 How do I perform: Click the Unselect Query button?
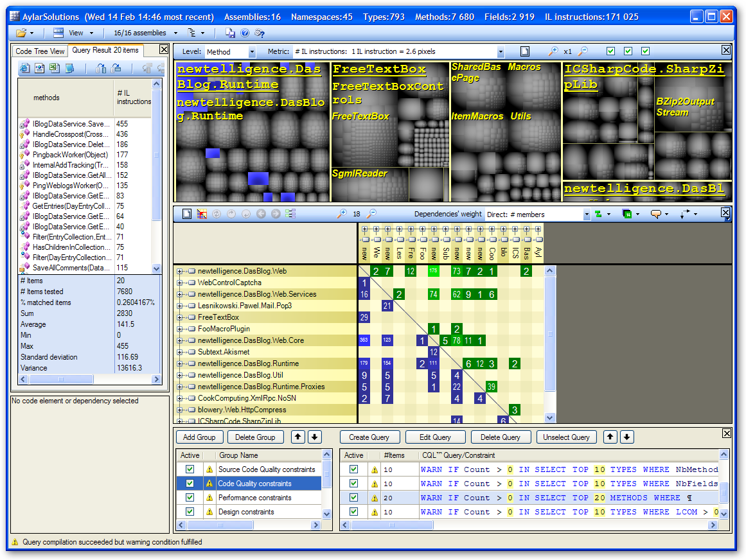click(x=566, y=437)
